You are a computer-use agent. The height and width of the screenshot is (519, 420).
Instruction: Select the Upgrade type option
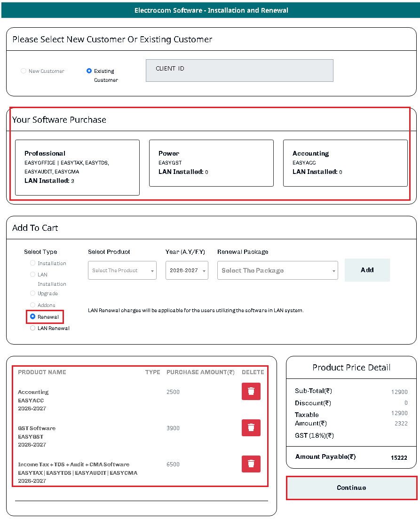pyautogui.click(x=32, y=293)
